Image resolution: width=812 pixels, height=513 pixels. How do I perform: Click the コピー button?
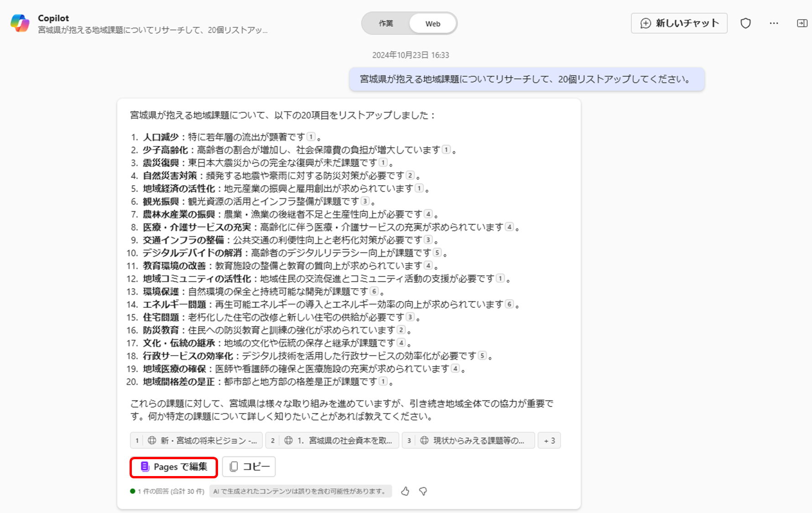[249, 467]
